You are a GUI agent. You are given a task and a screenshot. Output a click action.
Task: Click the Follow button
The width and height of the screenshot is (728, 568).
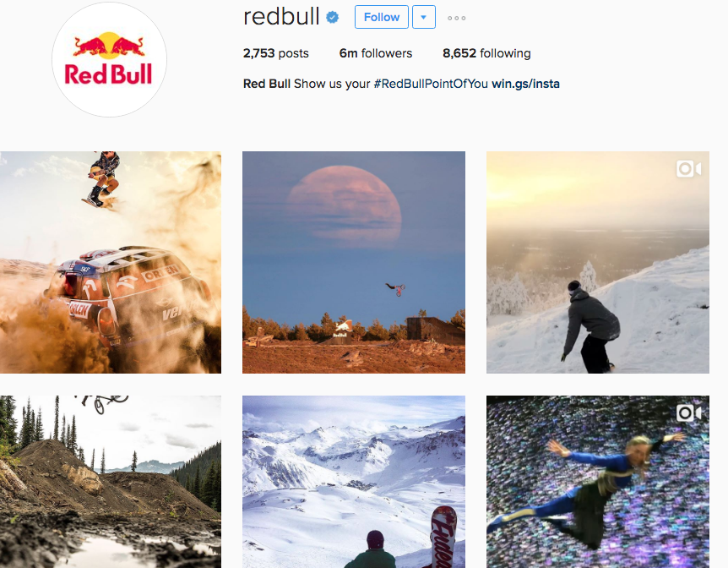[x=382, y=17]
